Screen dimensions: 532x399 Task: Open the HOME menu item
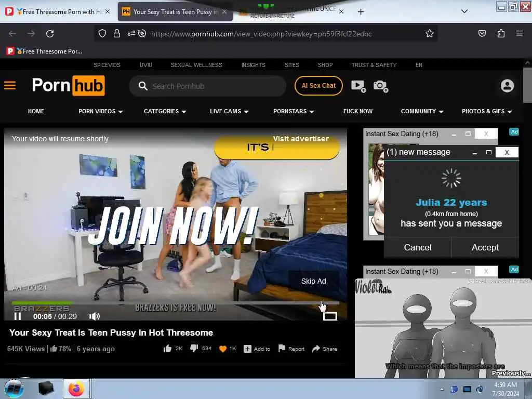pyautogui.click(x=36, y=111)
